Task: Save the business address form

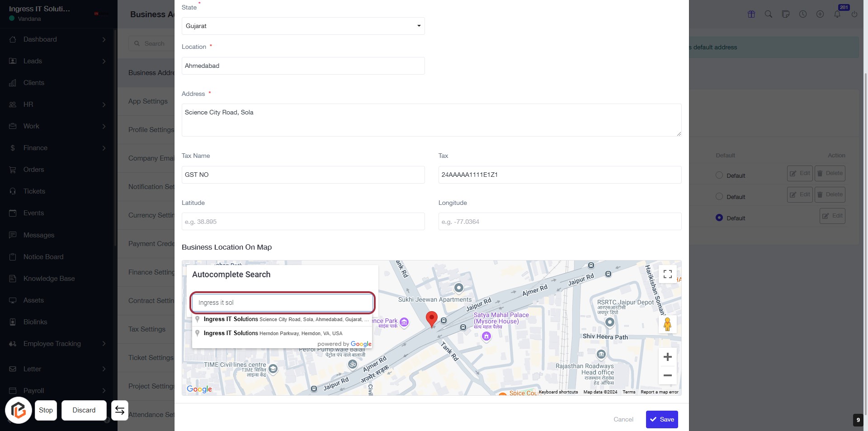Action: 662,419
